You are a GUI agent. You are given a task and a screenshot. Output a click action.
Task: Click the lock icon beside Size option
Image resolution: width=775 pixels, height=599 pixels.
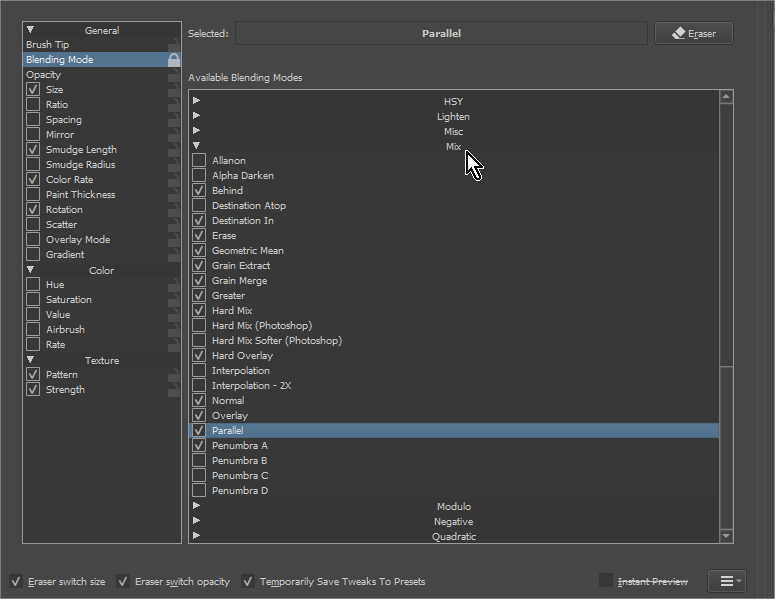(x=173, y=90)
